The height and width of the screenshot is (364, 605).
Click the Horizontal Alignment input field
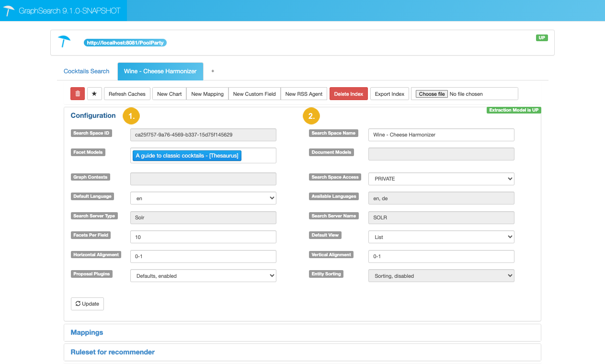tap(203, 256)
